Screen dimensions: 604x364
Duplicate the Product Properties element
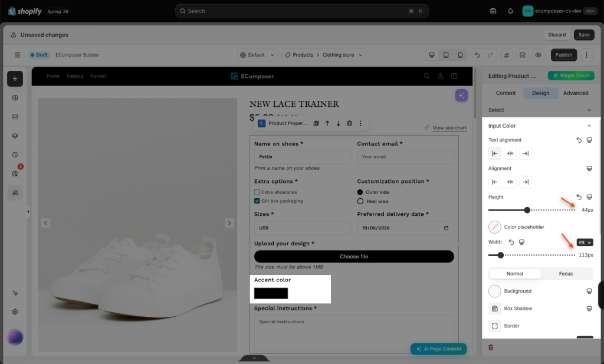pyautogui.click(x=316, y=124)
